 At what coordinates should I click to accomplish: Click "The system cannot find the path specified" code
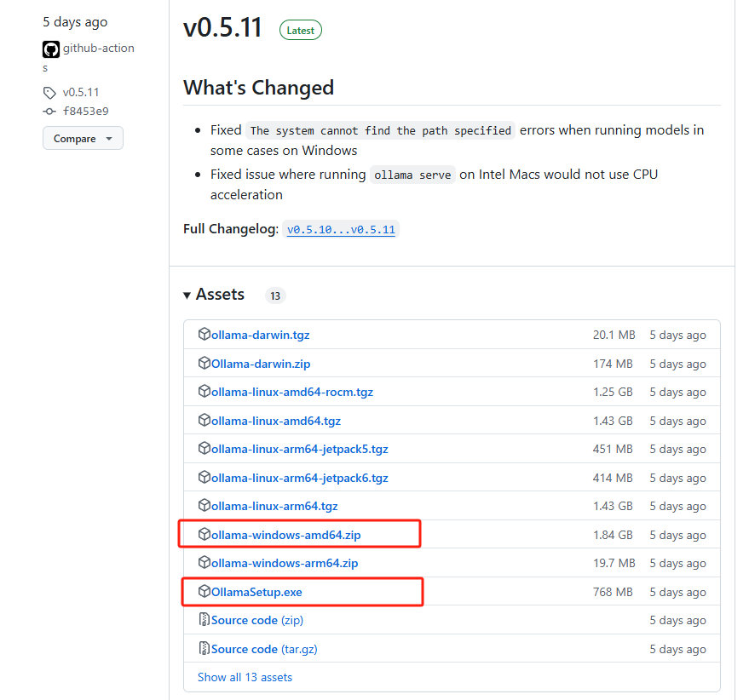tap(380, 131)
